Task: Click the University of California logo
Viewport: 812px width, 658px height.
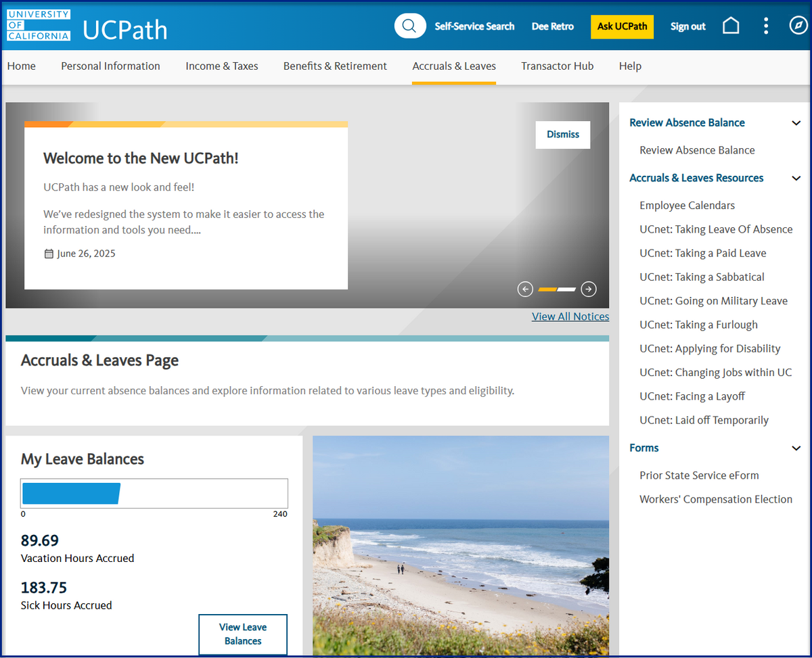Action: click(x=39, y=26)
